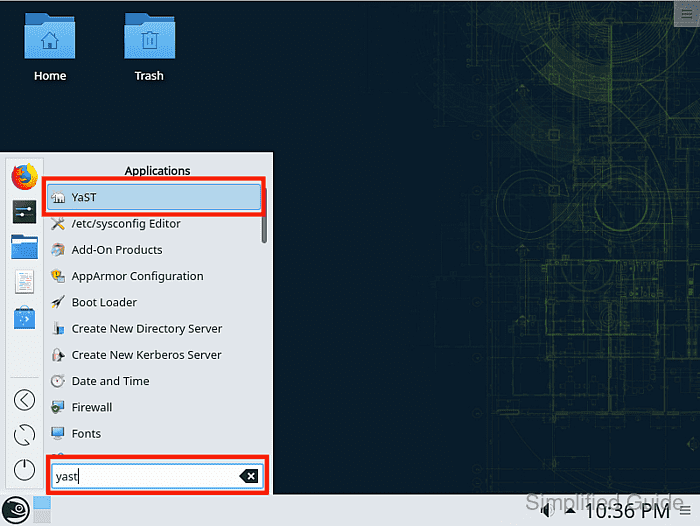700x526 pixels.
Task: Click the Add-On Products icon
Action: [58, 250]
